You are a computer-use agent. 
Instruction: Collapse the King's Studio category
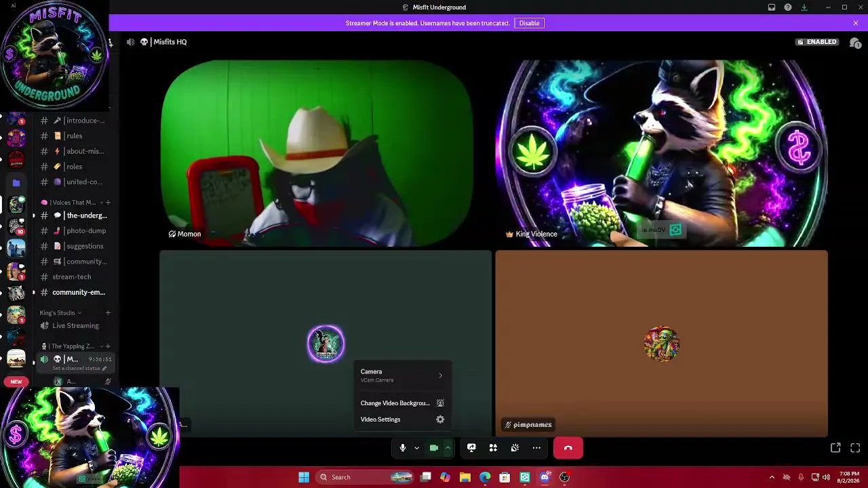[x=60, y=312]
